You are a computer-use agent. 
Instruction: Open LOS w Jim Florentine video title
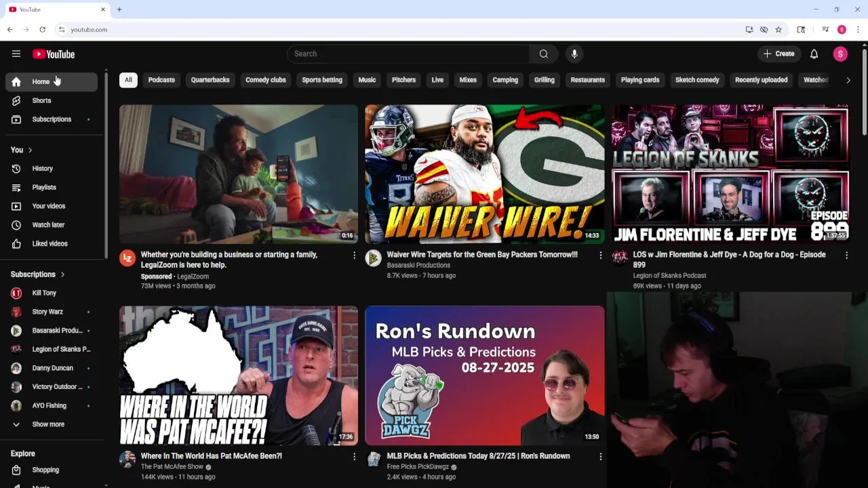[729, 260]
